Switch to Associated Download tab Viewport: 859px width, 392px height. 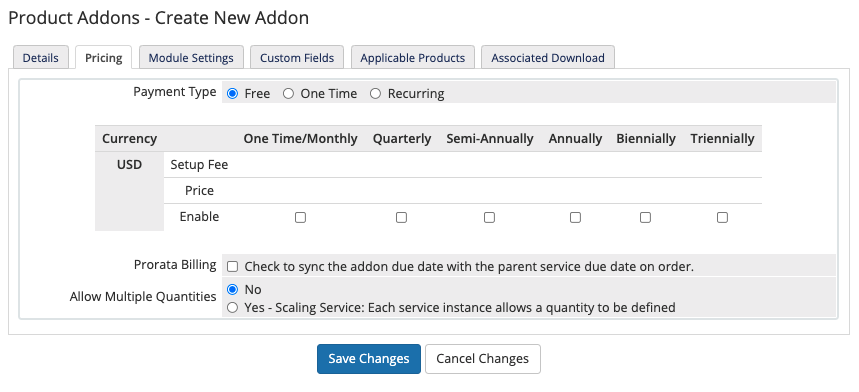tap(548, 57)
